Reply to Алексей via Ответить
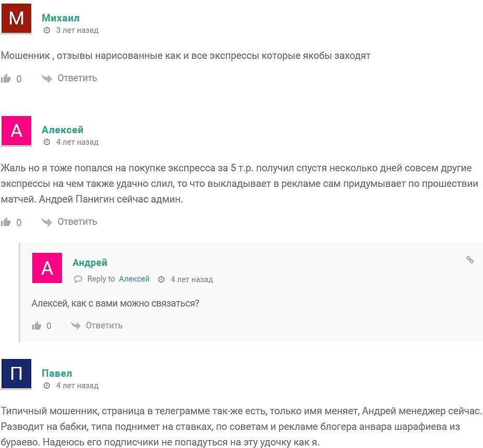Viewport: 483px width, 448px height. (x=77, y=222)
